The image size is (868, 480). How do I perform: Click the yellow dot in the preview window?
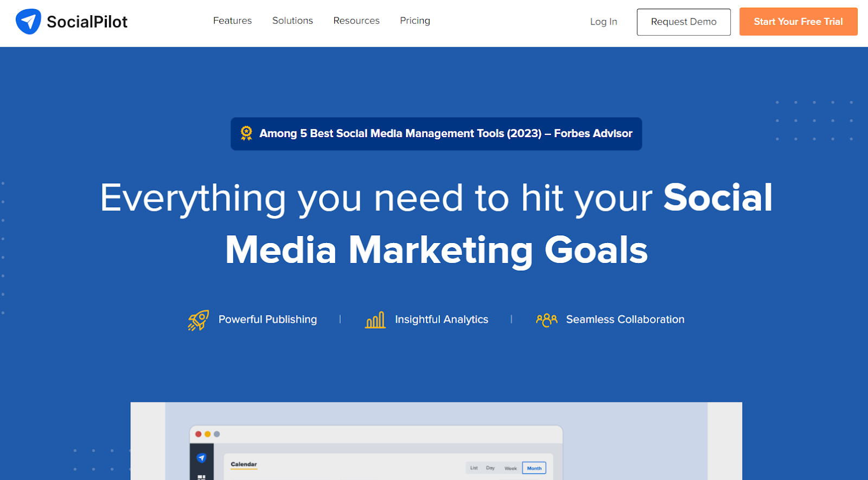[208, 434]
